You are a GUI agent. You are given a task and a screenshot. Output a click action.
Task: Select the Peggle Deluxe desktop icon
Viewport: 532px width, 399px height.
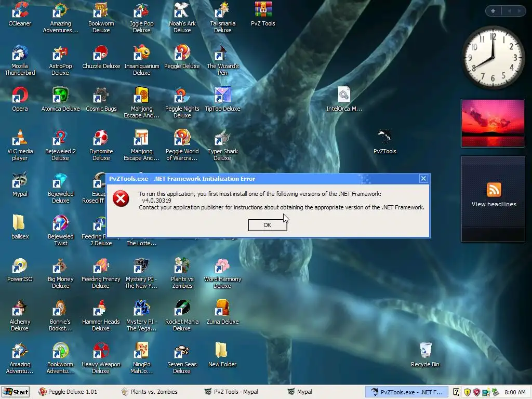182,57
